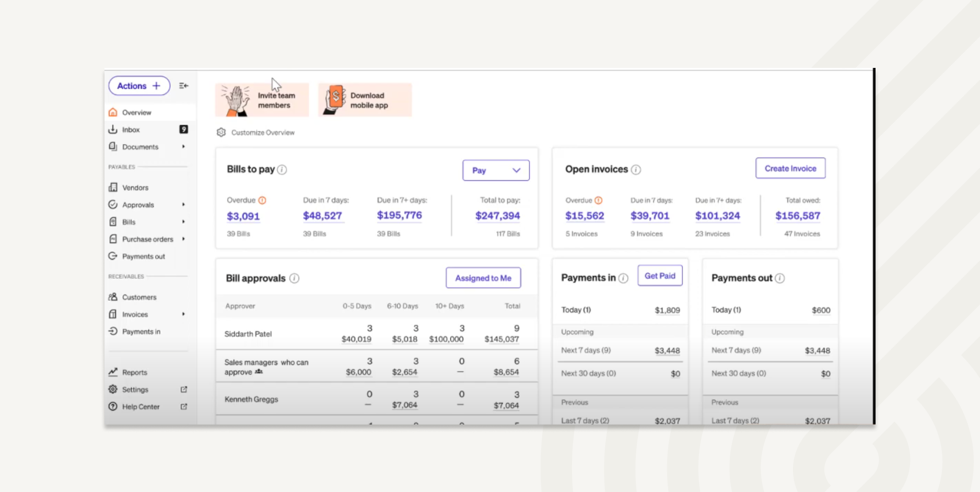
Task: Click the info icon beside Payments in
Action: point(623,278)
